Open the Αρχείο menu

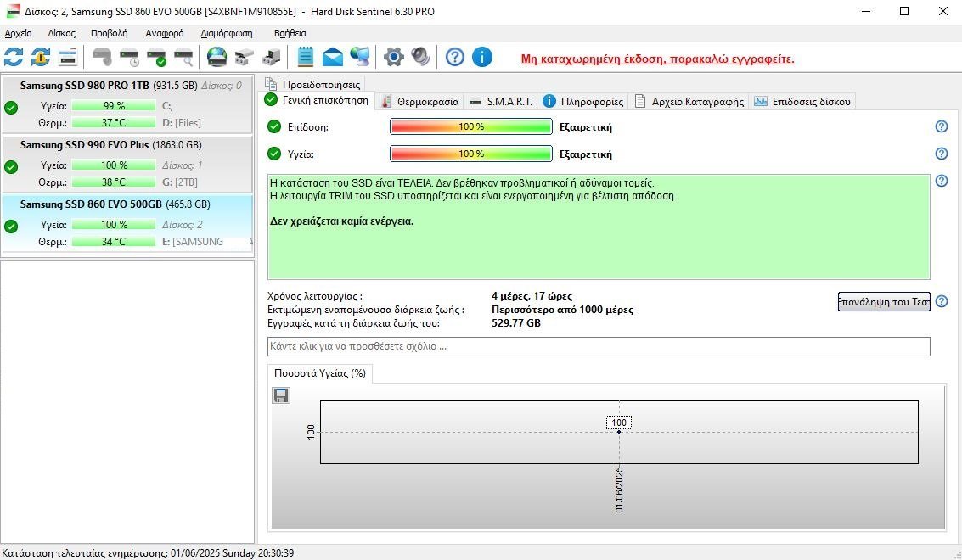click(18, 33)
